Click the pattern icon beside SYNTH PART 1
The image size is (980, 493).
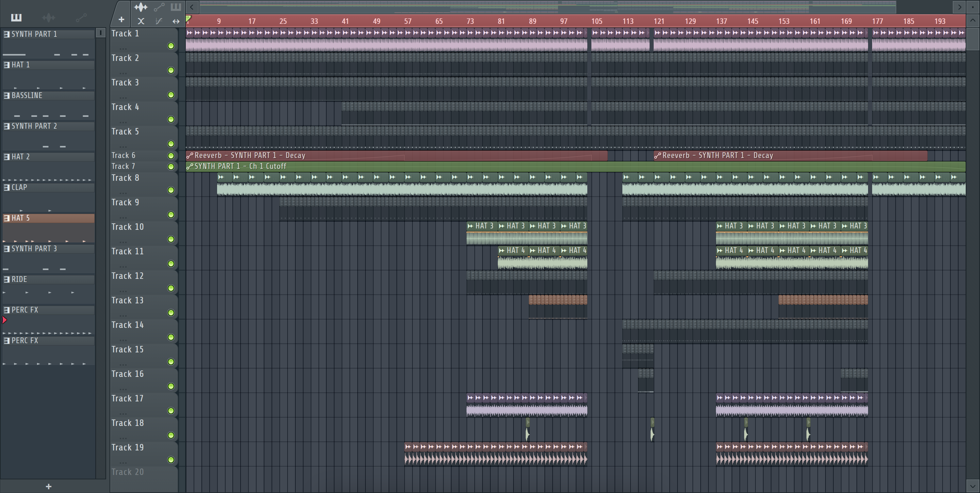click(x=6, y=34)
